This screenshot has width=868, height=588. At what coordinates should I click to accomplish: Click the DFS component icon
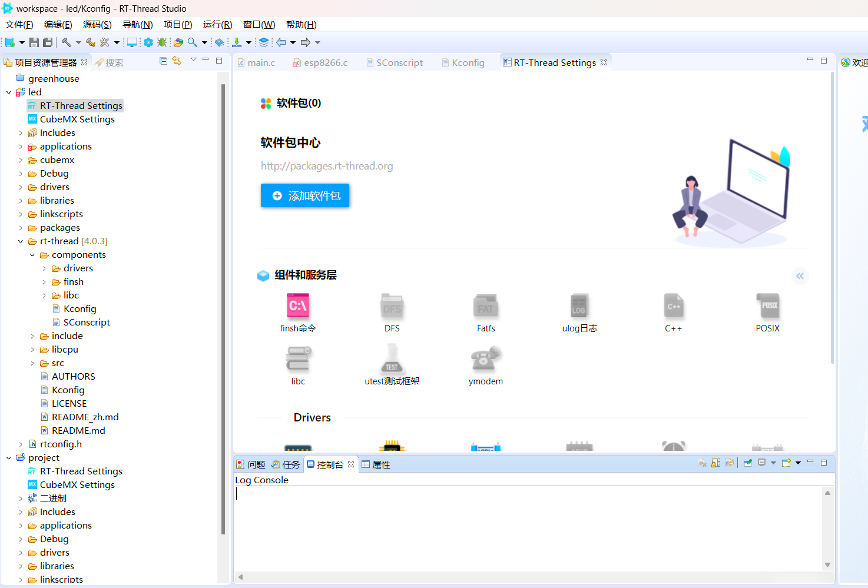click(x=392, y=306)
